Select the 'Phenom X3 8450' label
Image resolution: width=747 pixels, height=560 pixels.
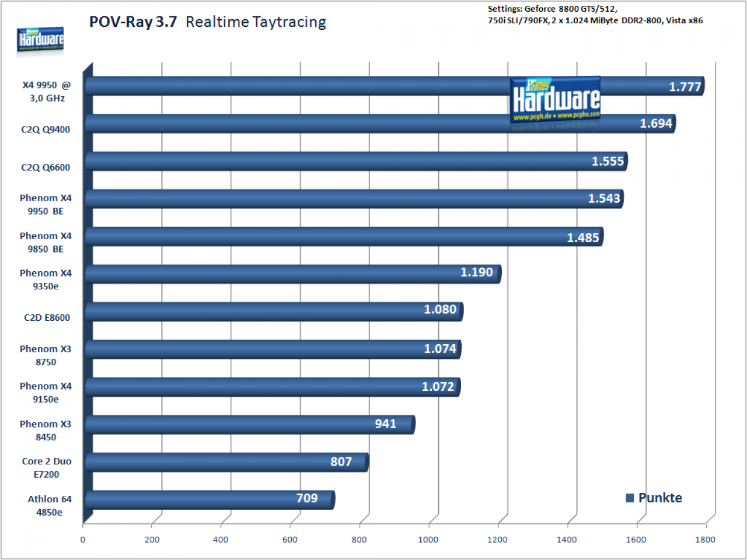(46, 430)
